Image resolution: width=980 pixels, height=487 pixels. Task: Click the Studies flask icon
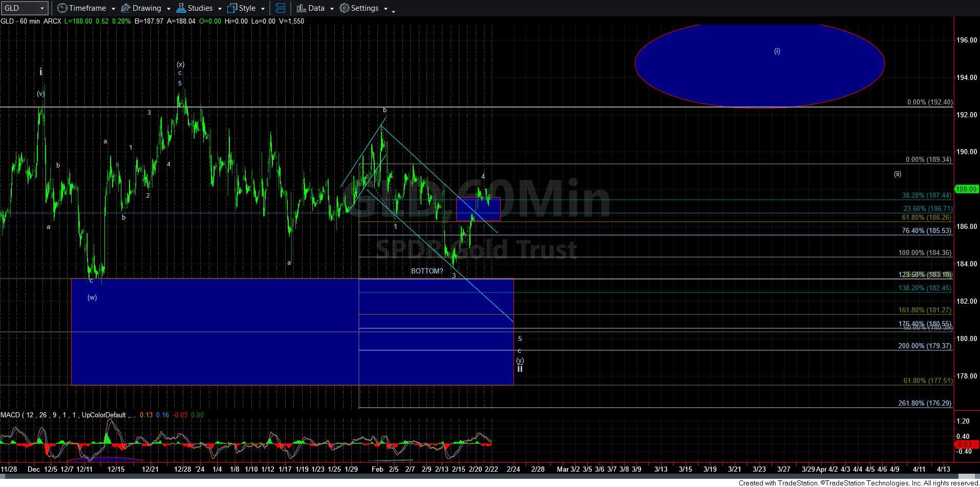[x=181, y=8]
